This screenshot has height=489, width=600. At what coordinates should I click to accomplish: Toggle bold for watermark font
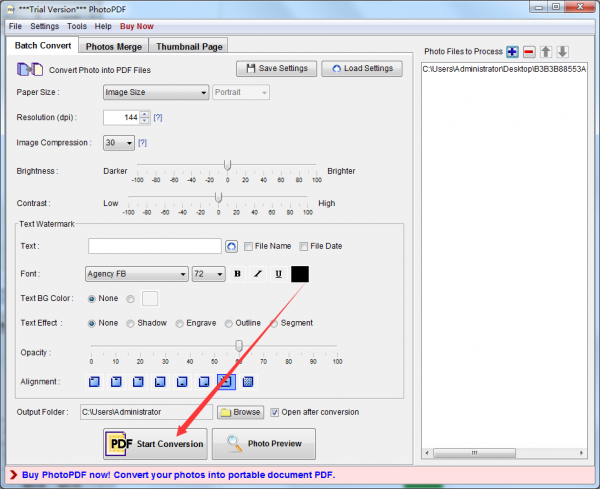(x=237, y=274)
